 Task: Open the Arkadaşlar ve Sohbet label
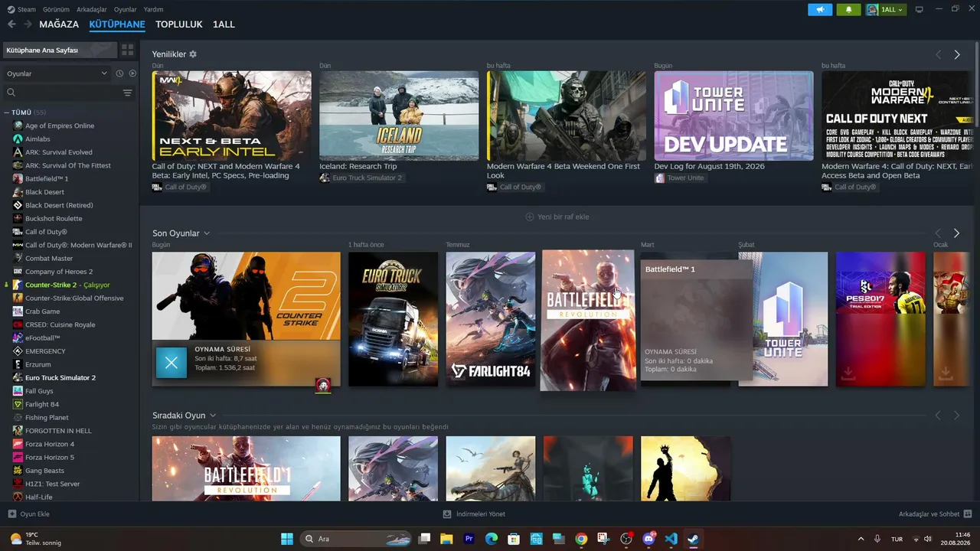(x=929, y=514)
